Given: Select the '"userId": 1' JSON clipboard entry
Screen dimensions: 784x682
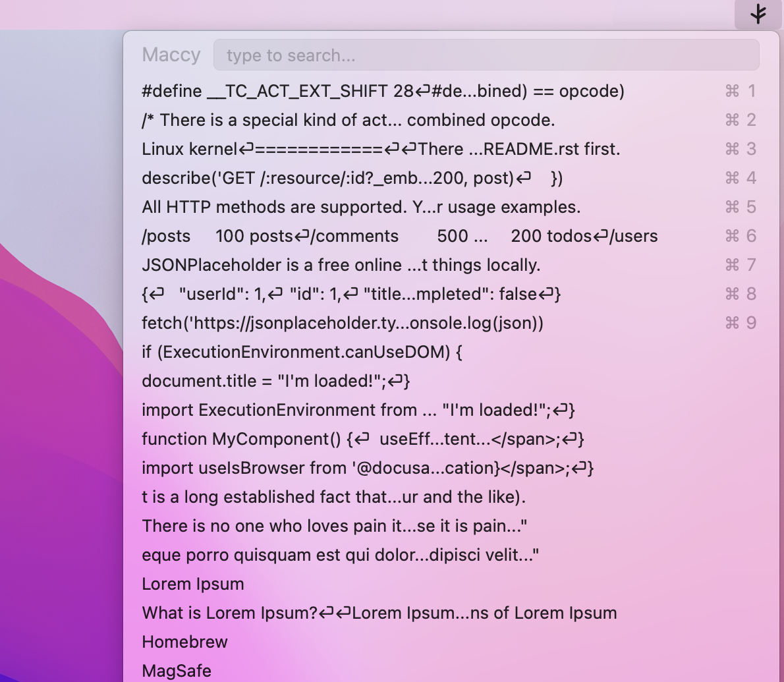Looking at the screenshot, I should (x=451, y=294).
